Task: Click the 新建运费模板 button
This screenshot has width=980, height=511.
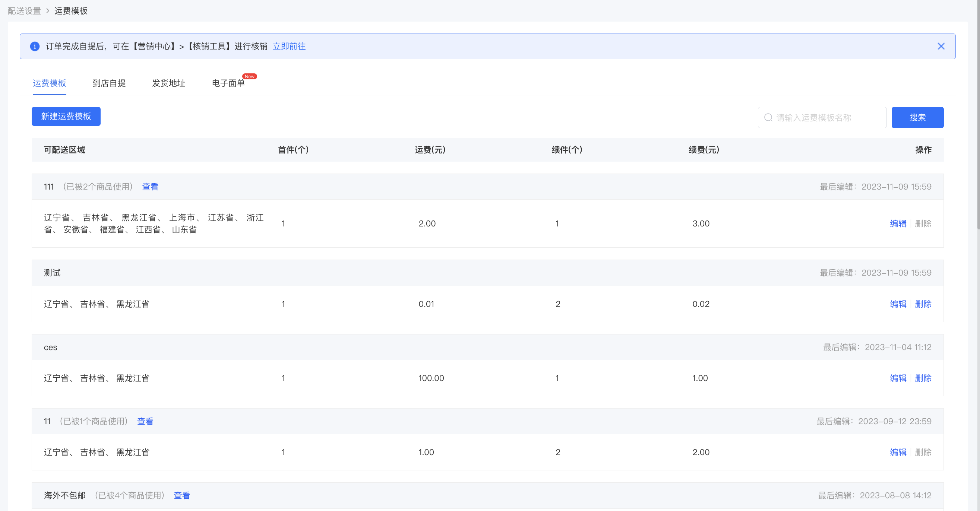Action: click(66, 116)
